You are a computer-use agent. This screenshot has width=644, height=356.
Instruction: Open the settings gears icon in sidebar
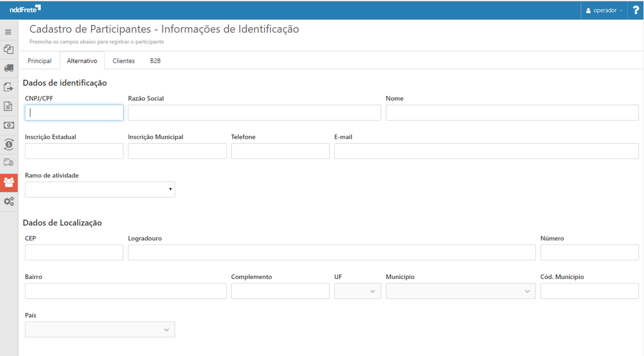pos(8,201)
